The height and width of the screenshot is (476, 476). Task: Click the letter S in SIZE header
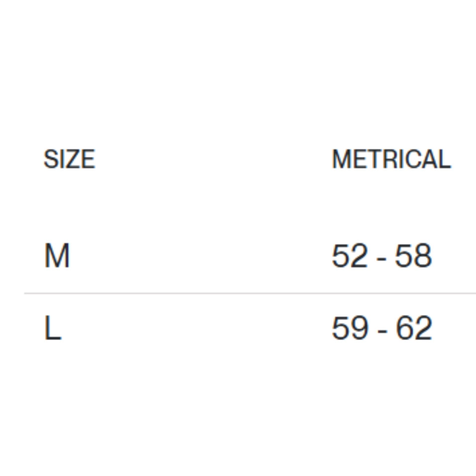click(50, 159)
